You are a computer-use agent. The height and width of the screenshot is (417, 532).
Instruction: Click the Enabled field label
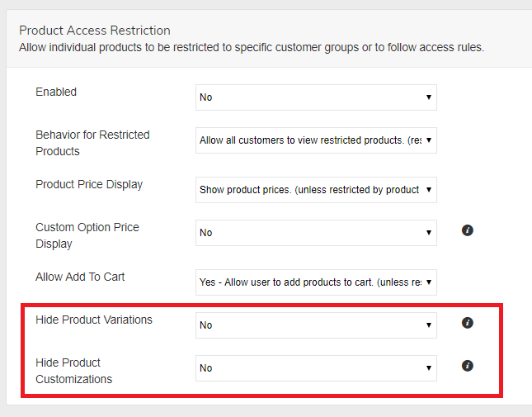tap(56, 92)
